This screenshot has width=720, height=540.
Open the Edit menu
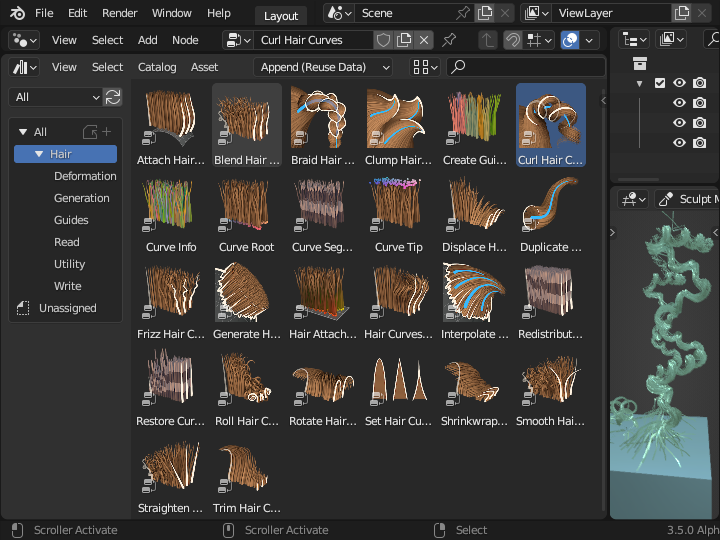77,13
